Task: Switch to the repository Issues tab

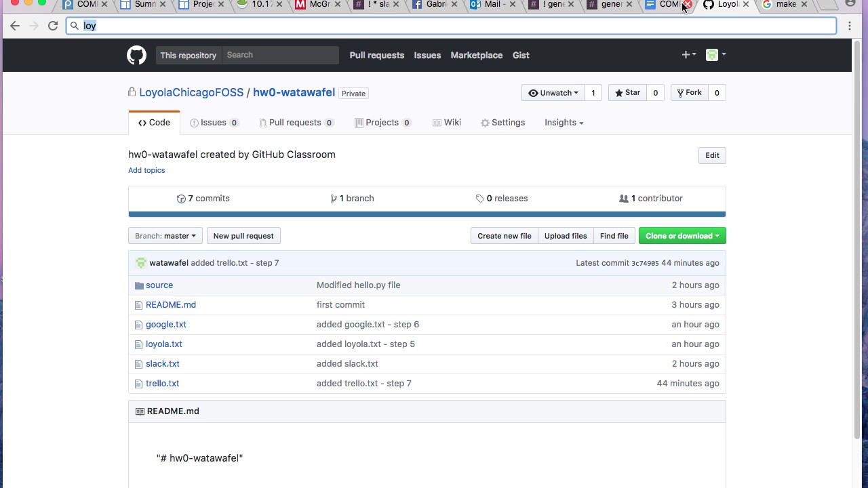Action: click(x=214, y=123)
